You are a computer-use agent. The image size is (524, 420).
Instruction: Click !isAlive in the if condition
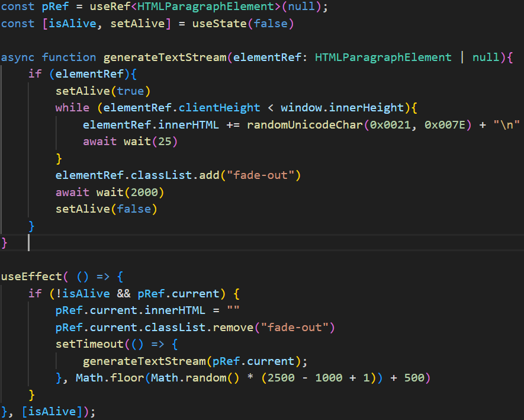[x=82, y=294]
